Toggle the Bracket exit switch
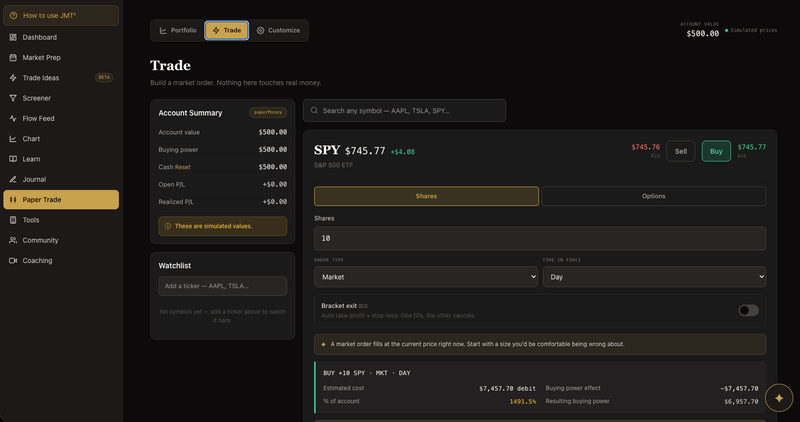800x422 pixels. (748, 310)
